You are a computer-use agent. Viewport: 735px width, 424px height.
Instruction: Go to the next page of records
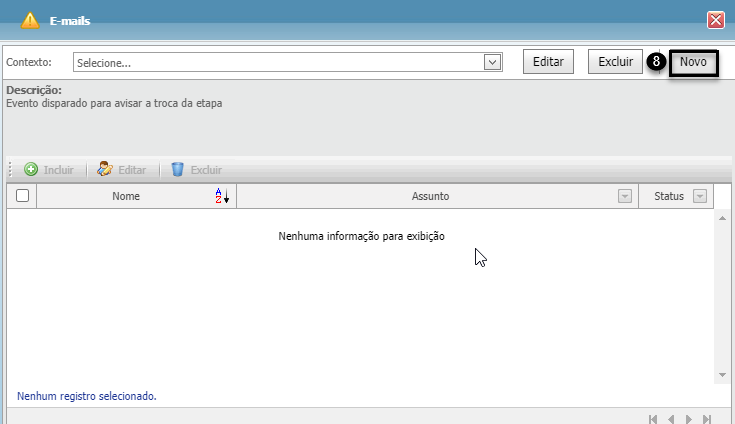click(x=689, y=419)
